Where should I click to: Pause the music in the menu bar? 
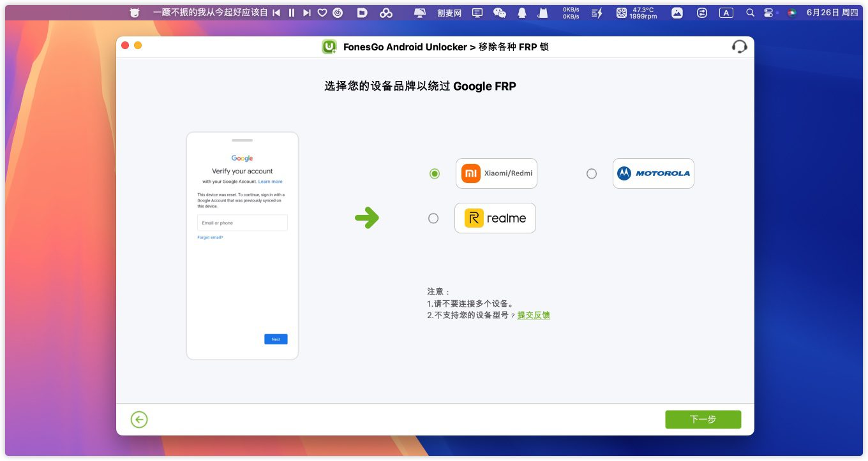[x=292, y=13]
